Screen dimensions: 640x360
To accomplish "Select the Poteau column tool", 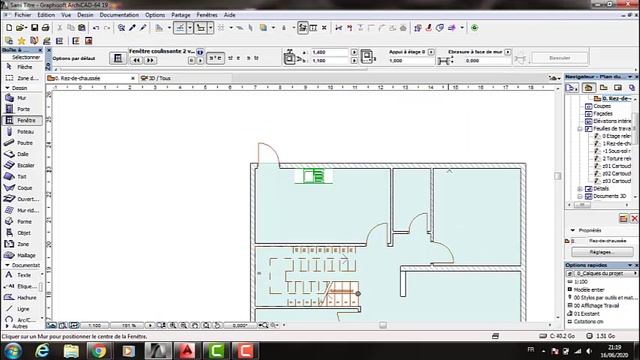I will click(22, 132).
